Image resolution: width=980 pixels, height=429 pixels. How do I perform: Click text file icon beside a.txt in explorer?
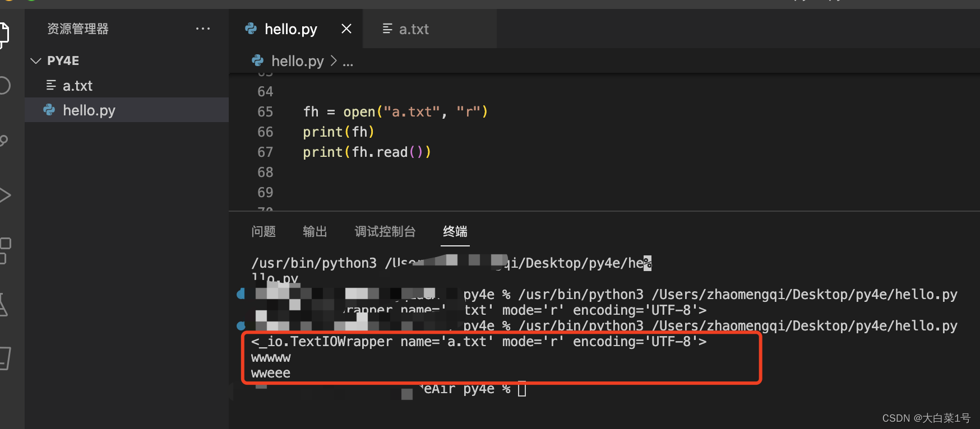[x=51, y=85]
